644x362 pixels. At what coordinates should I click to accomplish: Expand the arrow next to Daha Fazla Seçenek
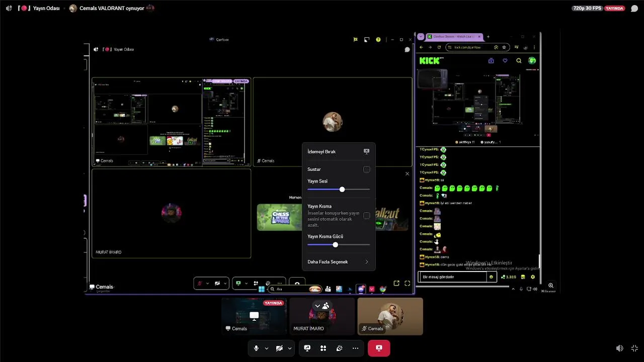point(366,262)
